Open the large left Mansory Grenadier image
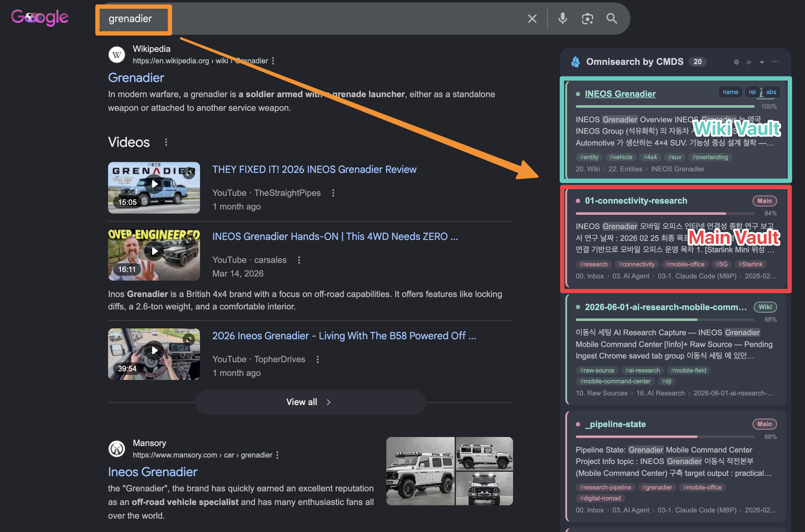The height and width of the screenshot is (532, 805). pos(420,471)
